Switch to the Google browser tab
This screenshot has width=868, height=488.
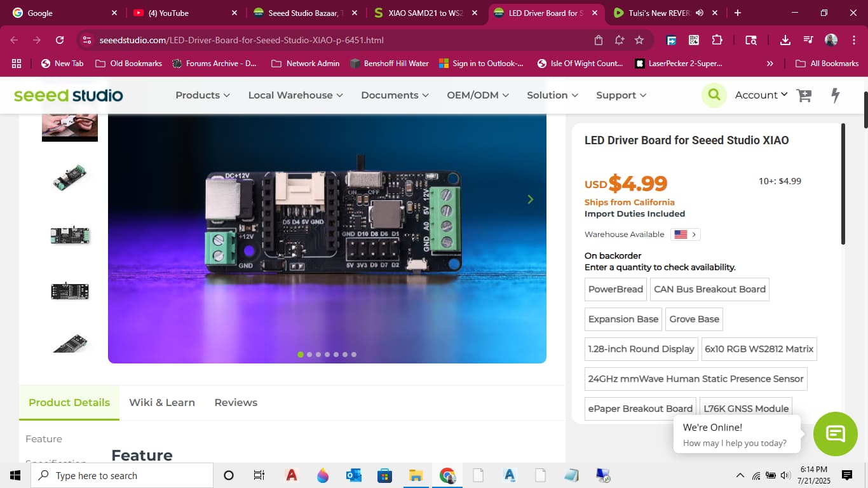coord(64,13)
